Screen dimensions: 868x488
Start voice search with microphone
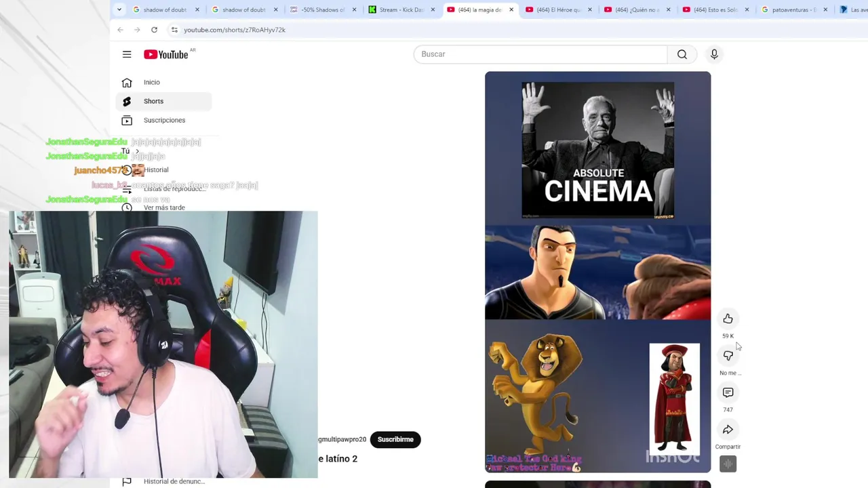[714, 54]
